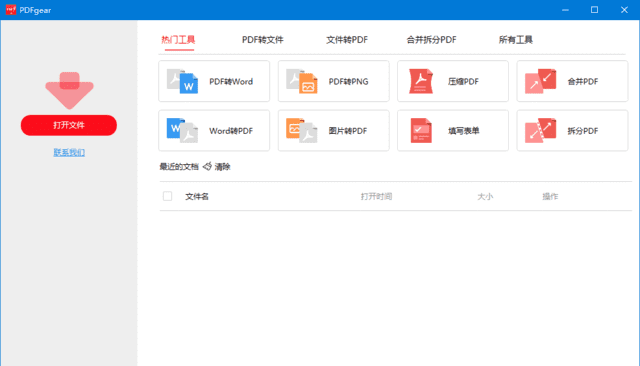
Task: Select the 填写表单 form icon
Action: point(421,131)
